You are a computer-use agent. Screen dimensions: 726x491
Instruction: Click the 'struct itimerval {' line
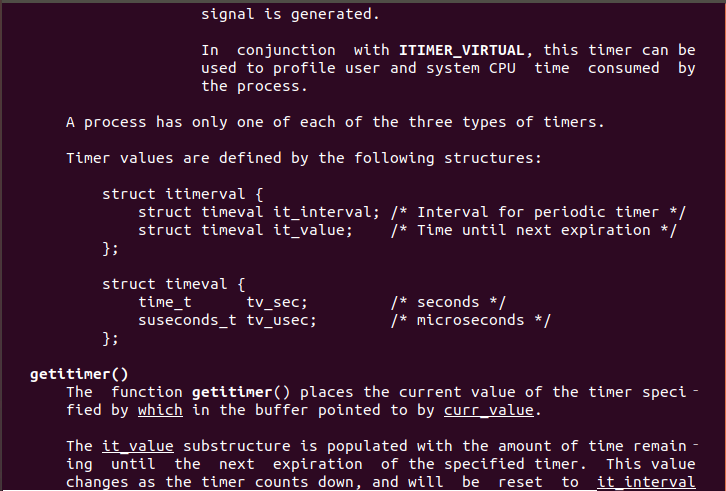pyautogui.click(x=182, y=194)
